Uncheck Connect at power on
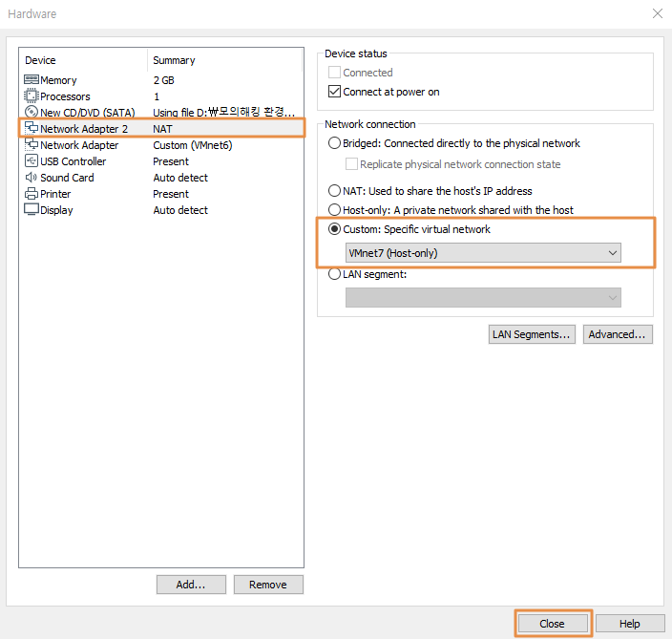 (x=334, y=92)
